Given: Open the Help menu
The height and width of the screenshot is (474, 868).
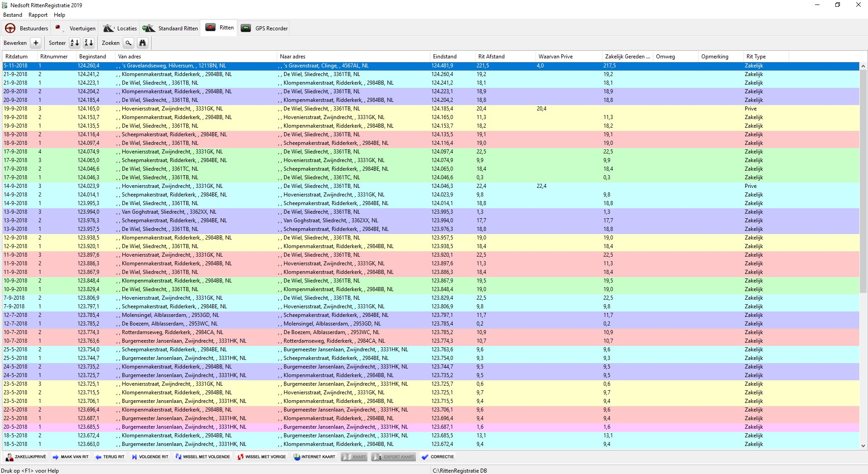Looking at the screenshot, I should click(59, 15).
